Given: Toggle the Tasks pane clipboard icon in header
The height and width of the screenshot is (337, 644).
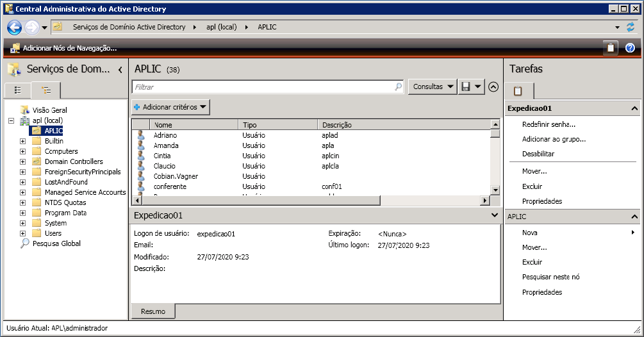Looking at the screenshot, I should point(610,48).
